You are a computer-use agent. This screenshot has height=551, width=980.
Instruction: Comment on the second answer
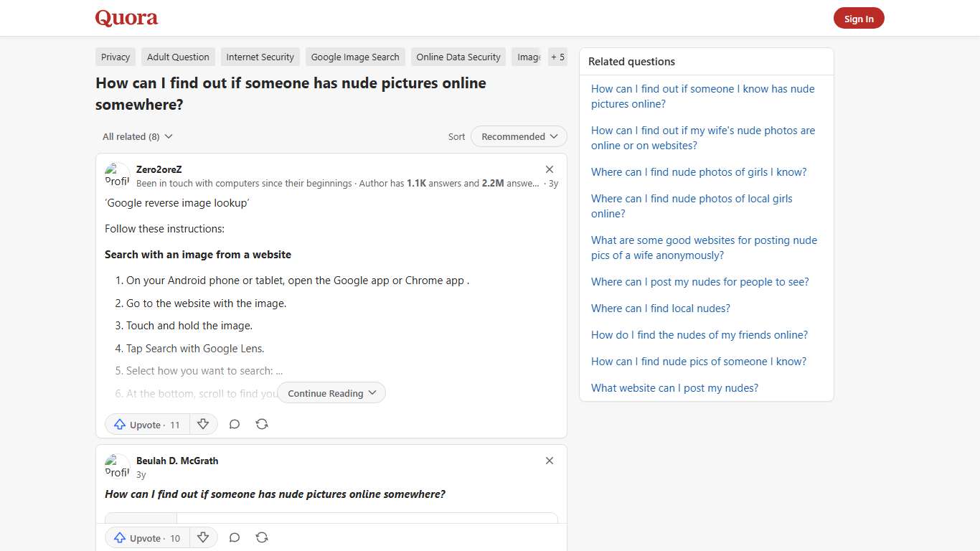(x=235, y=537)
